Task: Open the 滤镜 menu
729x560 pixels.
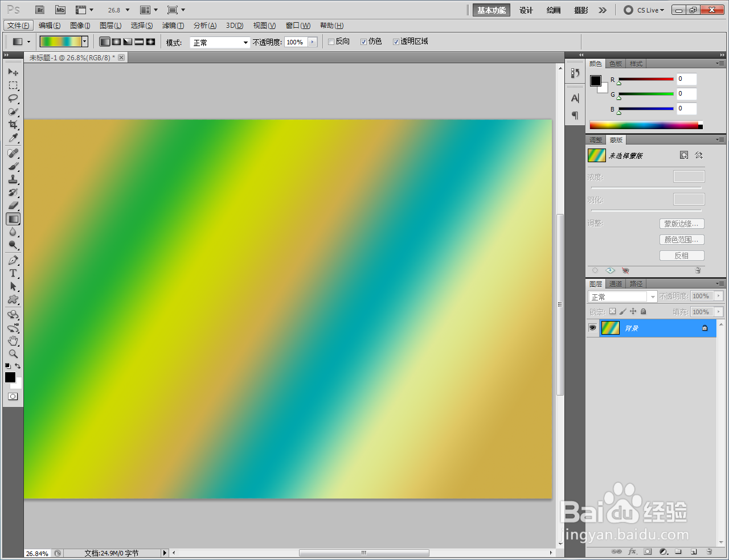Action: [173, 26]
